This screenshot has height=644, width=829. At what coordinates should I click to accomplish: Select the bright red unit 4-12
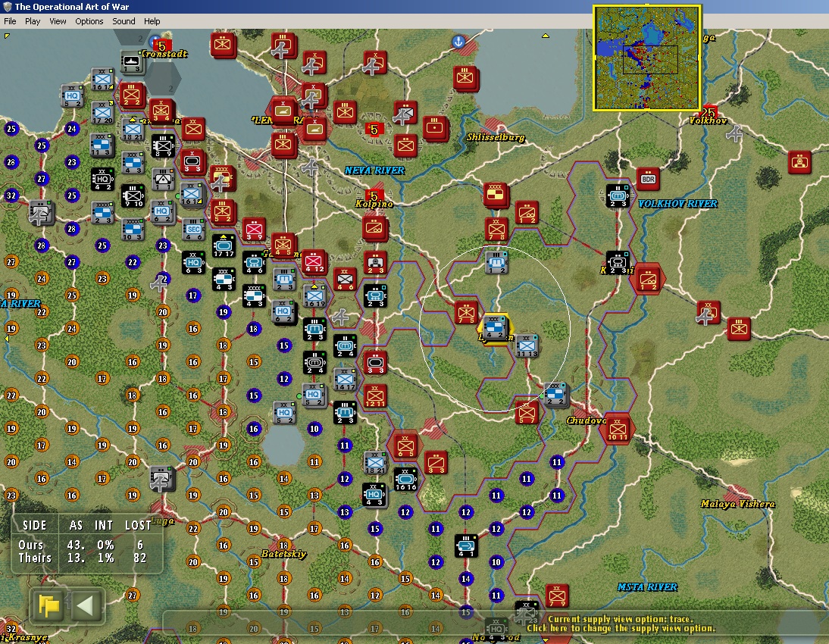[314, 261]
